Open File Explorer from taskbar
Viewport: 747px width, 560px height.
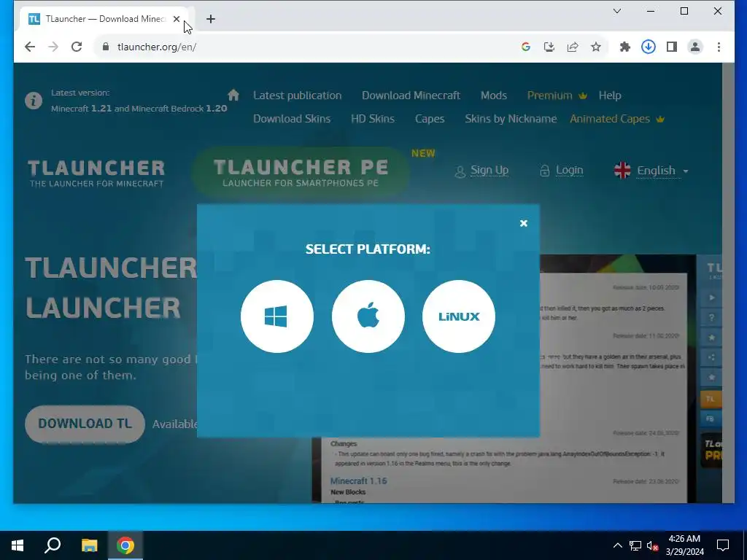[89, 545]
